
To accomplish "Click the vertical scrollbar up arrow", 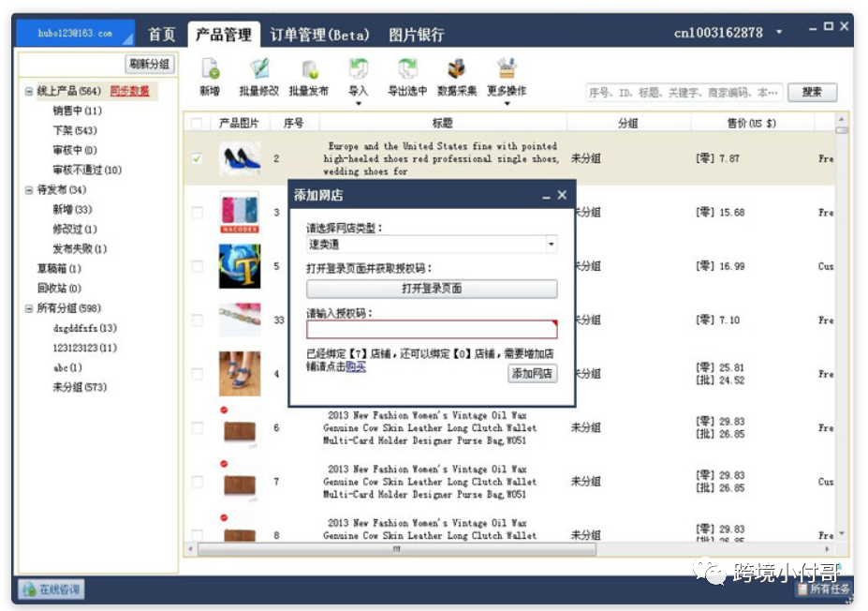I will point(842,119).
